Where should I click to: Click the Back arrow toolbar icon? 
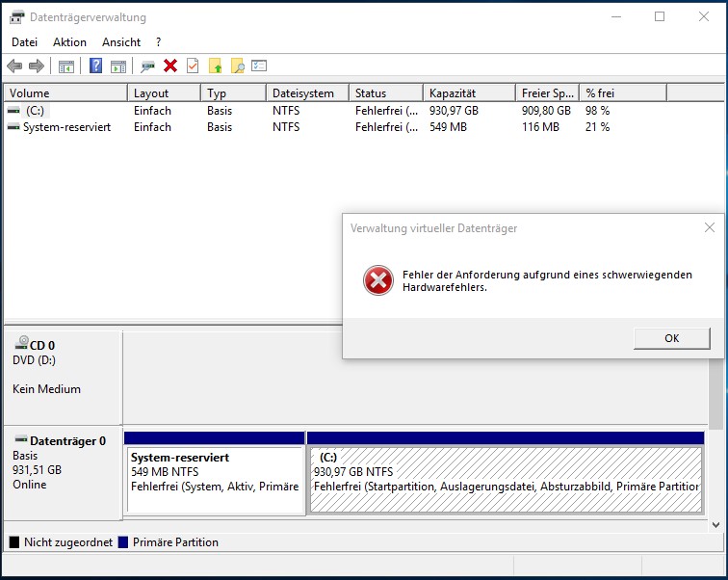[x=14, y=66]
